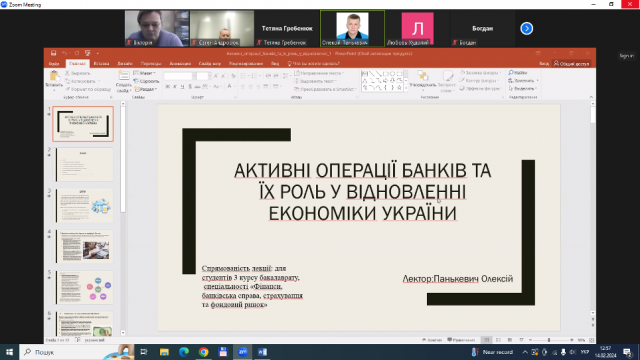Viewport: 640px width, 360px height.
Task: Switch to Reading view icon
Action: 510,340
